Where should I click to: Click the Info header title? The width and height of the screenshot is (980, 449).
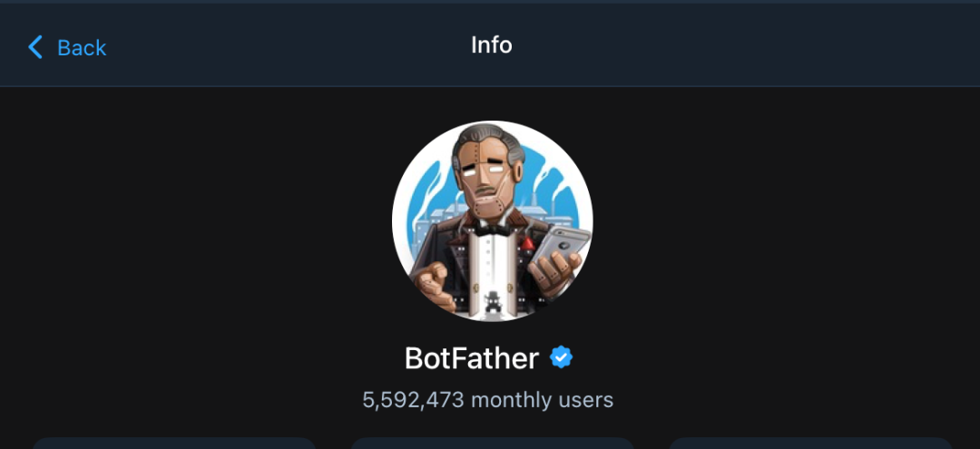tap(491, 44)
